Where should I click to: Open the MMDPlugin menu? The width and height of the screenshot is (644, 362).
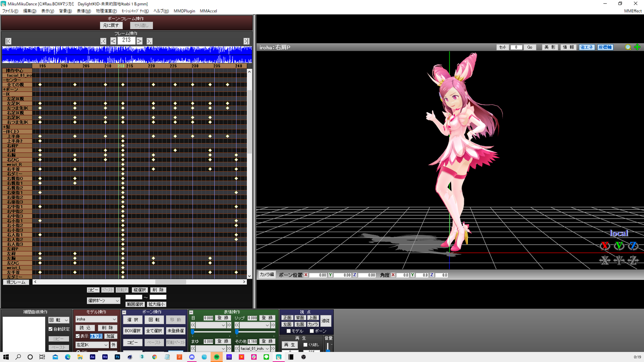coord(184,11)
